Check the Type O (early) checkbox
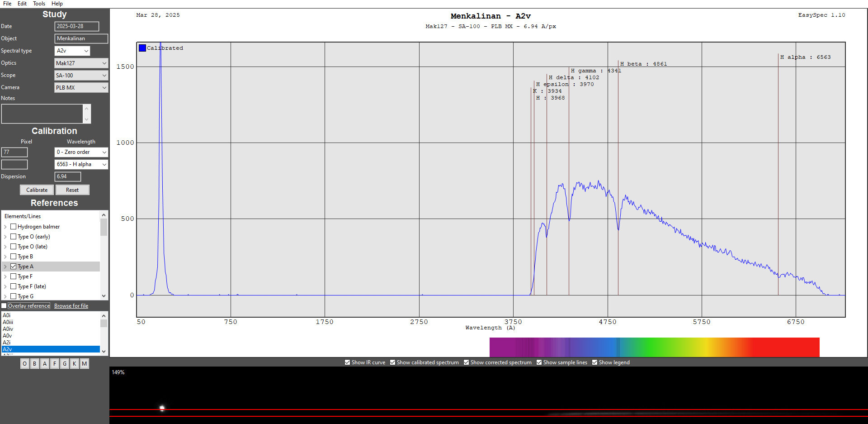868x424 pixels. [x=14, y=237]
